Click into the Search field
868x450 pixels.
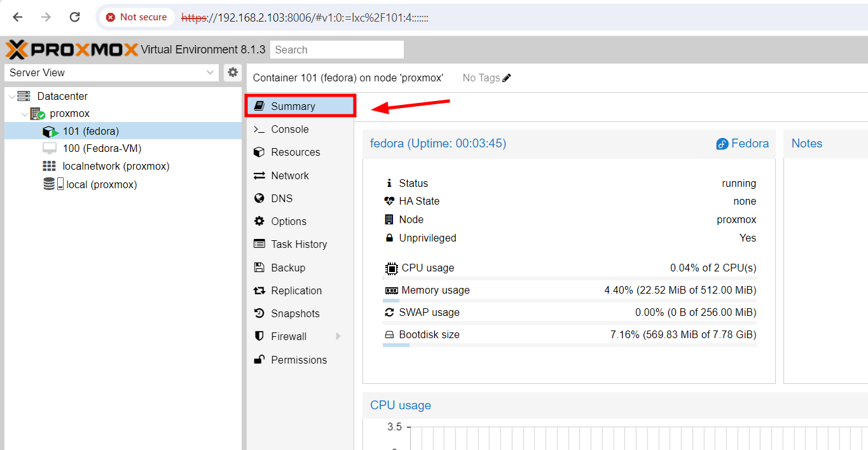click(337, 50)
